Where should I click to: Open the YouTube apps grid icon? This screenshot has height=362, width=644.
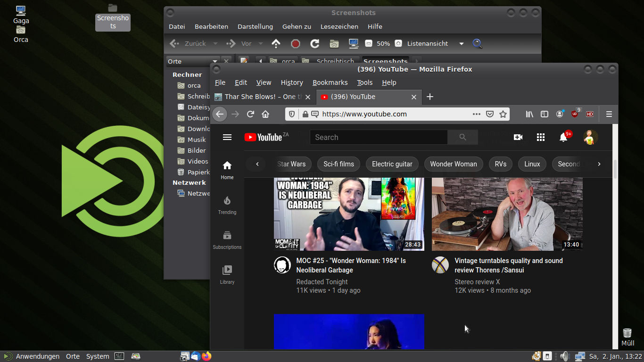click(x=541, y=137)
